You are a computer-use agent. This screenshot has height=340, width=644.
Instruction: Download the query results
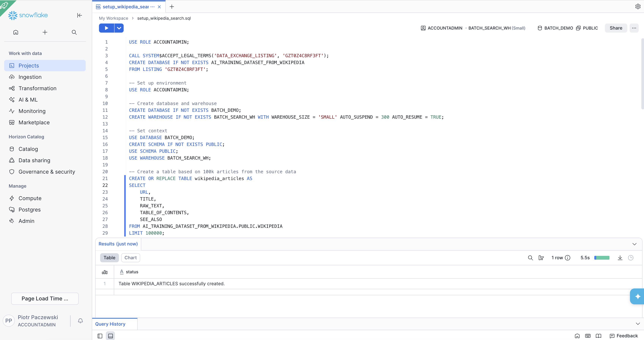tap(620, 258)
